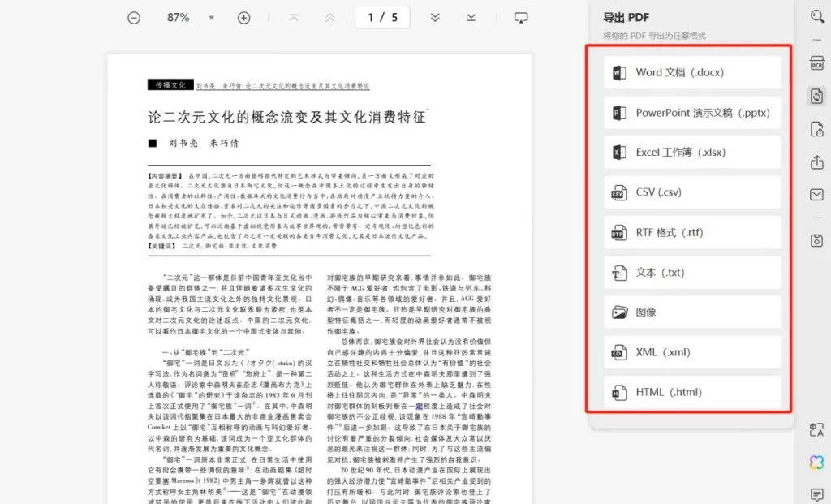Image resolution: width=831 pixels, height=504 pixels.
Task: Click the zoom out minus icon
Action: (134, 18)
